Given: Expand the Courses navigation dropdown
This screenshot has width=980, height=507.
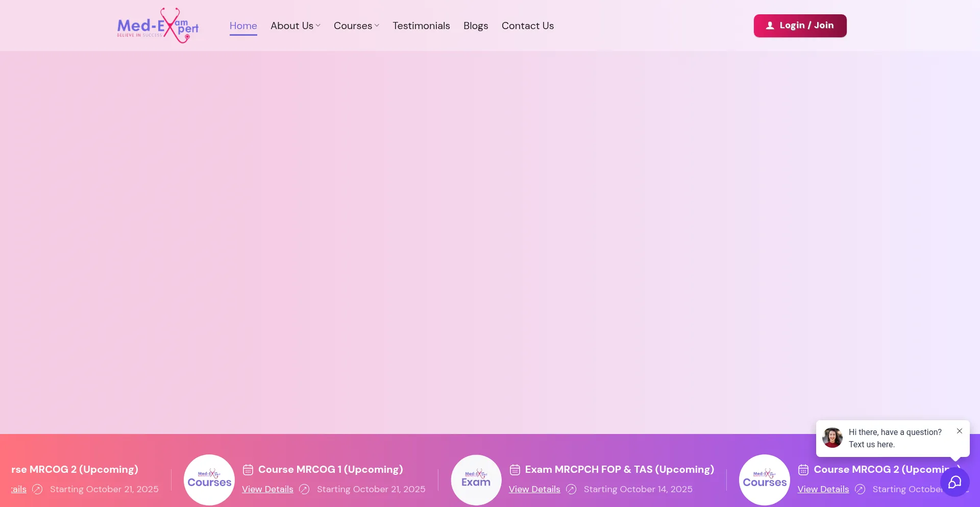Looking at the screenshot, I should (356, 26).
